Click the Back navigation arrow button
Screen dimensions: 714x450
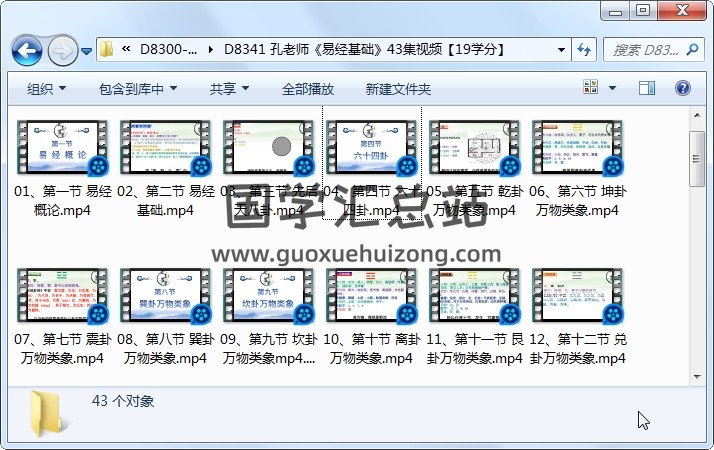point(25,48)
